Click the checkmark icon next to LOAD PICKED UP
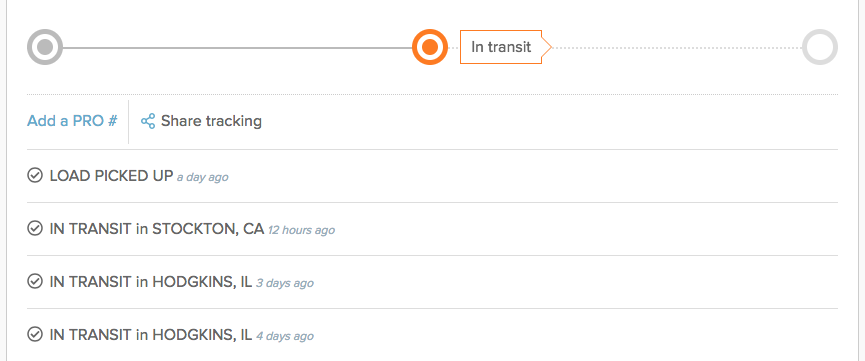 pyautogui.click(x=35, y=176)
